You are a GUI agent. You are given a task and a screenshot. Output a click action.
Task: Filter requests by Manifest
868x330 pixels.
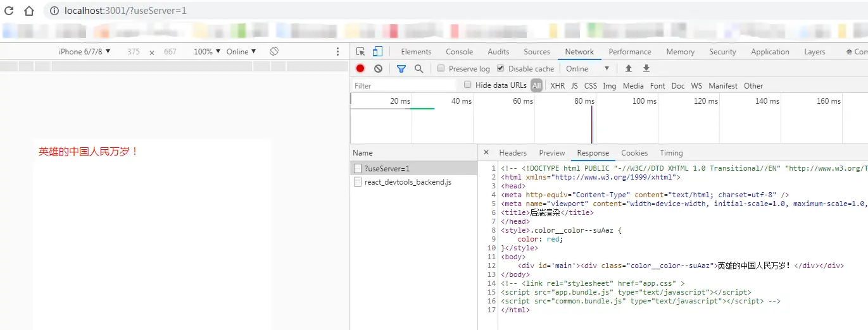pyautogui.click(x=723, y=85)
